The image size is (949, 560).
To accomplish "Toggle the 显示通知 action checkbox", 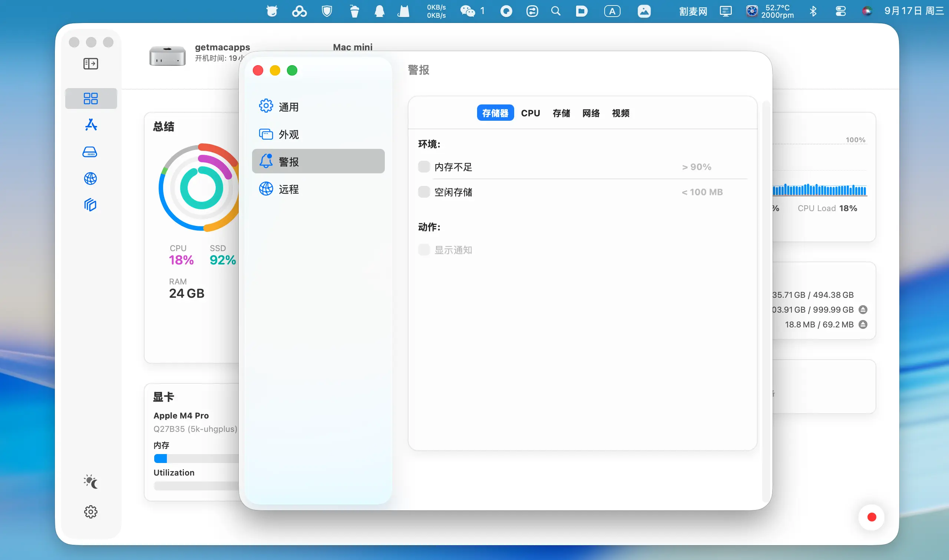I will click(424, 250).
